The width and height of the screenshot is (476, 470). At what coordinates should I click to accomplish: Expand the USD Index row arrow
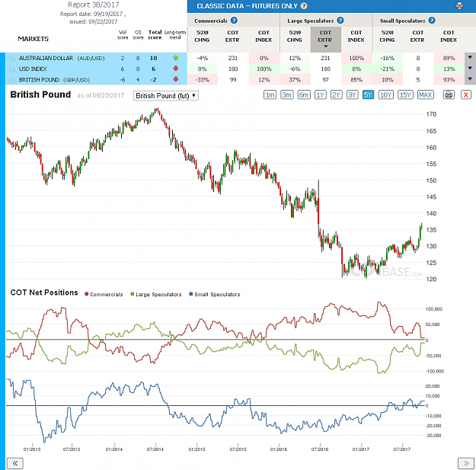[x=470, y=69]
